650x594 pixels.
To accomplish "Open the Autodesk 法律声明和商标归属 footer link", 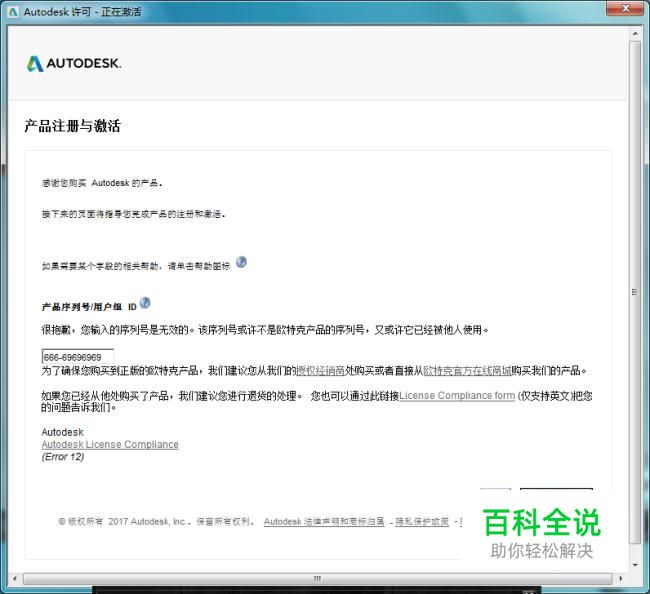I will tap(324, 521).
